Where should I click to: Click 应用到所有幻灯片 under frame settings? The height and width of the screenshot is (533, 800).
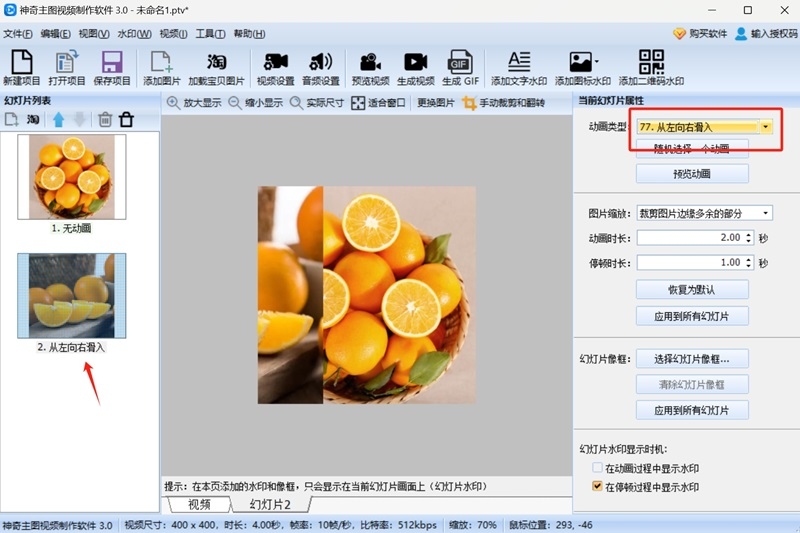click(x=692, y=410)
